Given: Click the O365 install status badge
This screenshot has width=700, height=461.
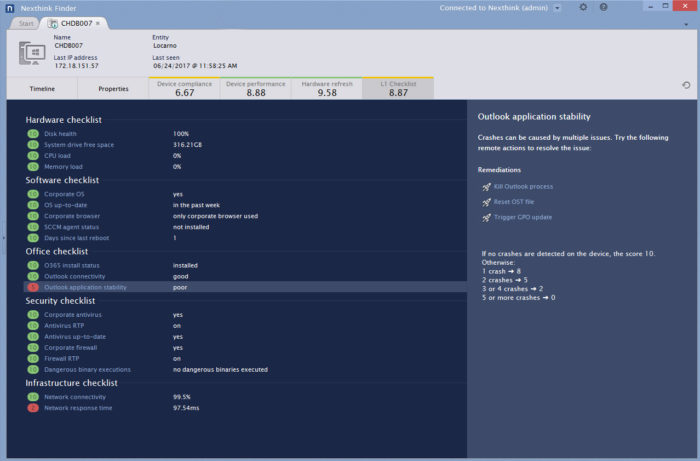Looking at the screenshot, I should click(x=33, y=266).
